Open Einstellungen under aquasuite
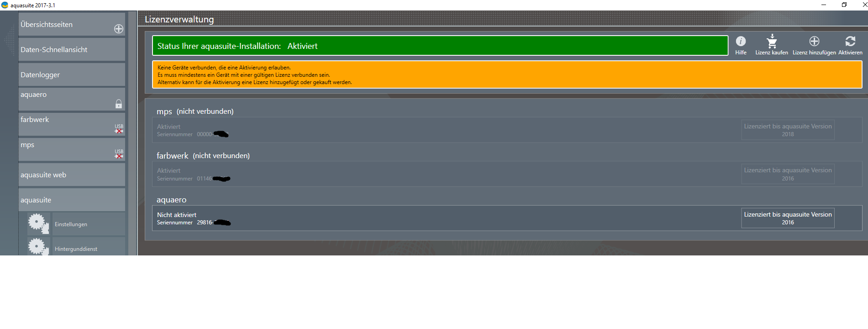This screenshot has height=329, width=868. pos(89,224)
